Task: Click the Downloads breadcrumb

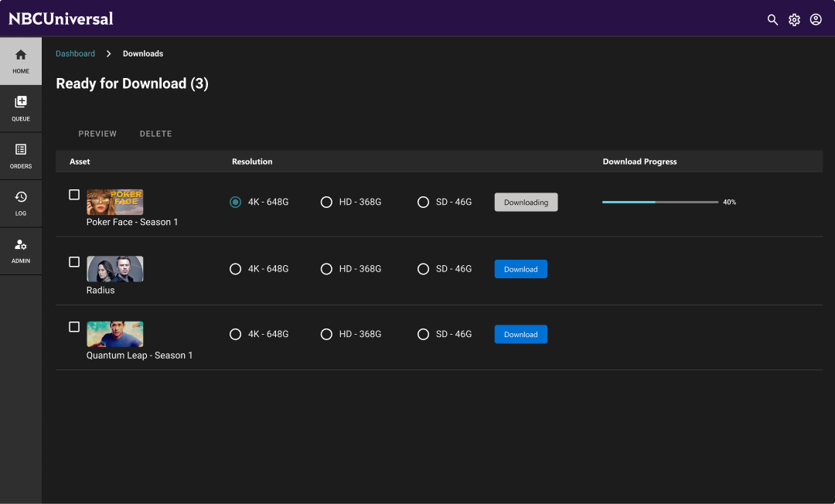Action: [x=143, y=54]
